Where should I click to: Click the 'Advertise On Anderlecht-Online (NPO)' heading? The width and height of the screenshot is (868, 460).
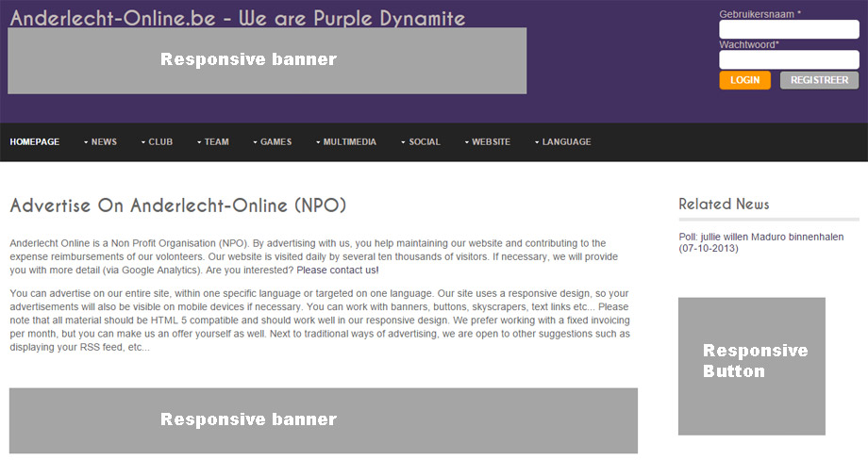(177, 205)
